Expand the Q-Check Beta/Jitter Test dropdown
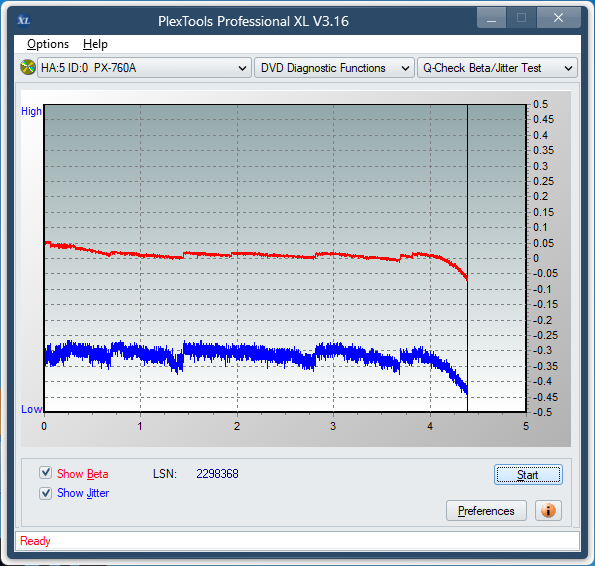 coord(497,68)
